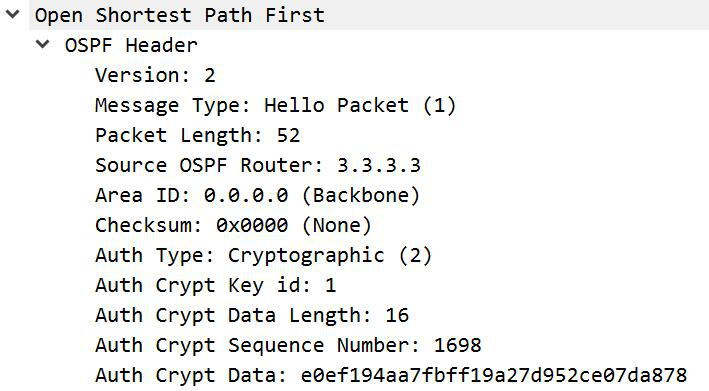Select the Open Shortest Path First title text
709x391 pixels.
pos(180,15)
